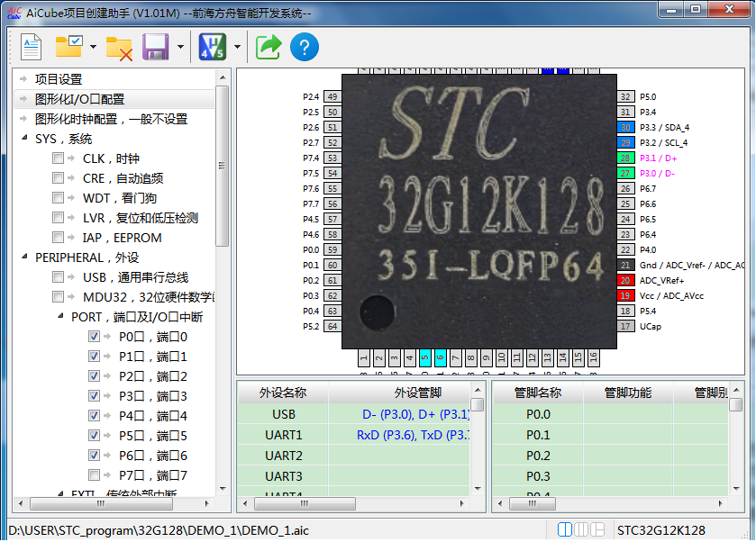Click the 外设名称 column header
Screen dimensions: 756x542
point(283,393)
